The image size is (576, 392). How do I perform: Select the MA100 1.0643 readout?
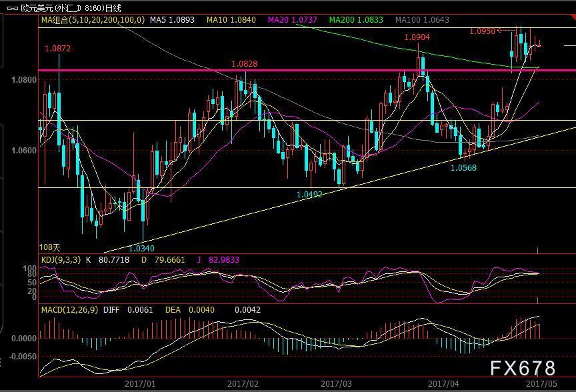[x=422, y=20]
